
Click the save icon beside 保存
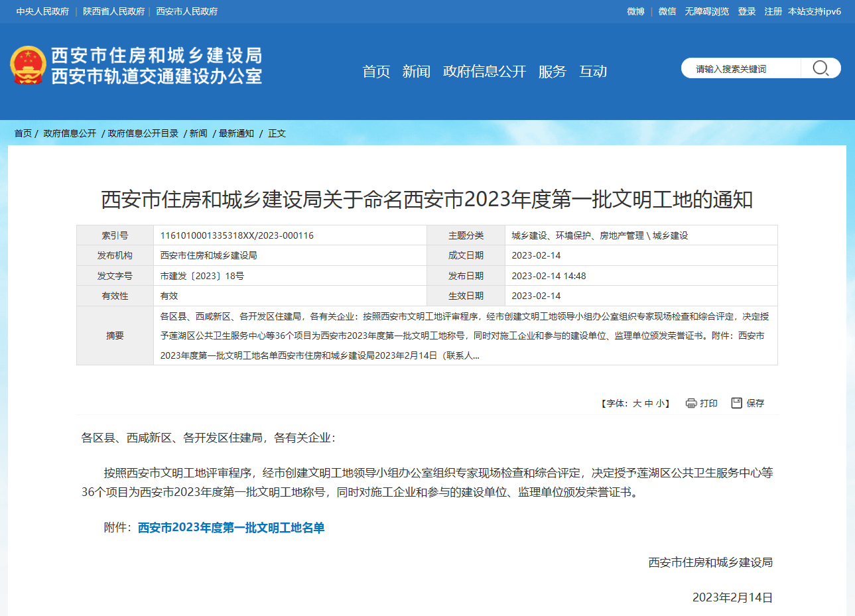click(x=736, y=403)
